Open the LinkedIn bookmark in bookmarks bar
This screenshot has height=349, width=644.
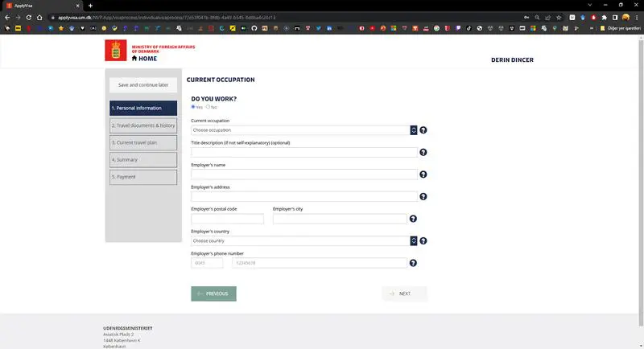[329, 28]
